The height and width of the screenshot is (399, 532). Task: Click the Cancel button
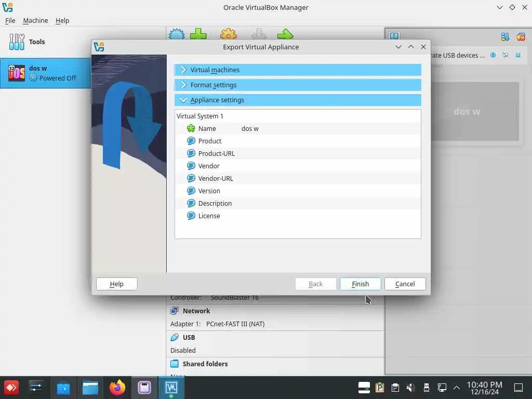click(x=405, y=284)
